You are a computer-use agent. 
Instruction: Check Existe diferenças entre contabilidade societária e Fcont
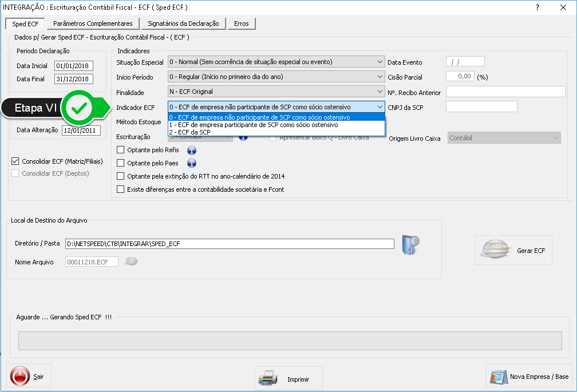coord(120,189)
